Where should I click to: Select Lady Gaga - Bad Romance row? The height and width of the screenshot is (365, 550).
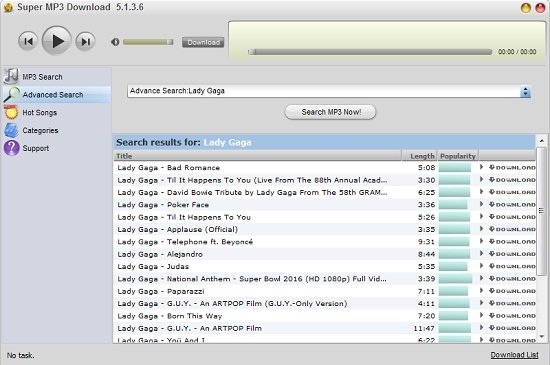click(324, 168)
